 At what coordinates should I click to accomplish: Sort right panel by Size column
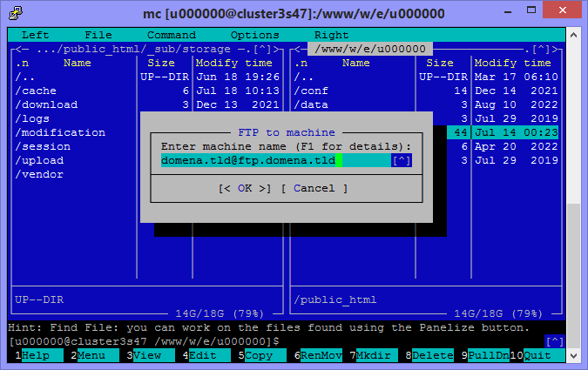point(440,63)
